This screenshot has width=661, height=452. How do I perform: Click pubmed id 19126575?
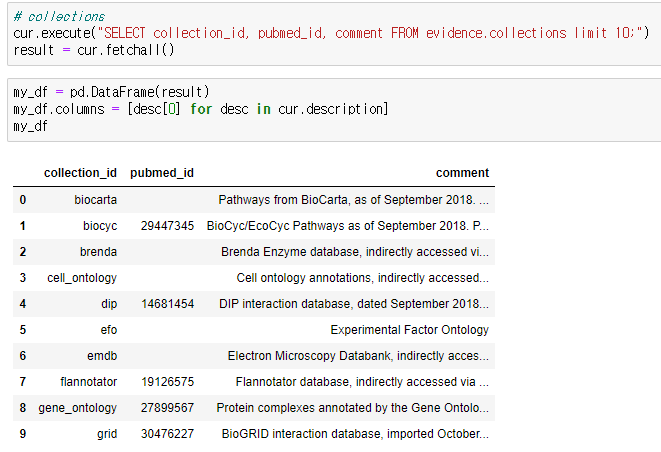[x=167, y=382]
